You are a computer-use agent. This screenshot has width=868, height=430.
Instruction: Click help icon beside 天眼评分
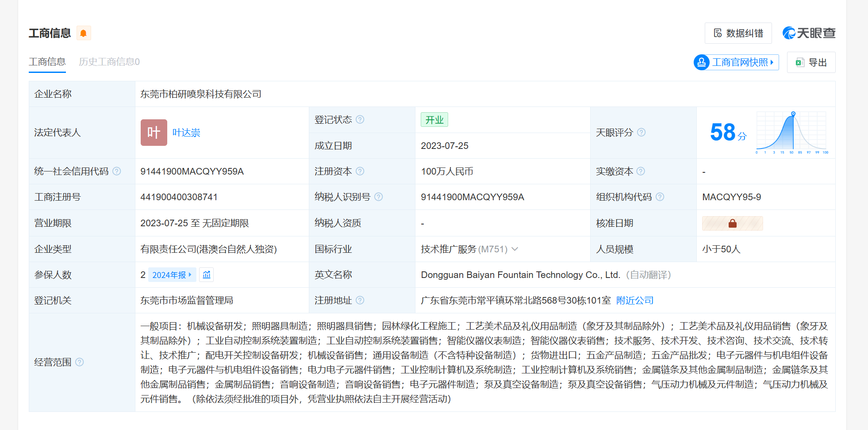click(x=641, y=133)
